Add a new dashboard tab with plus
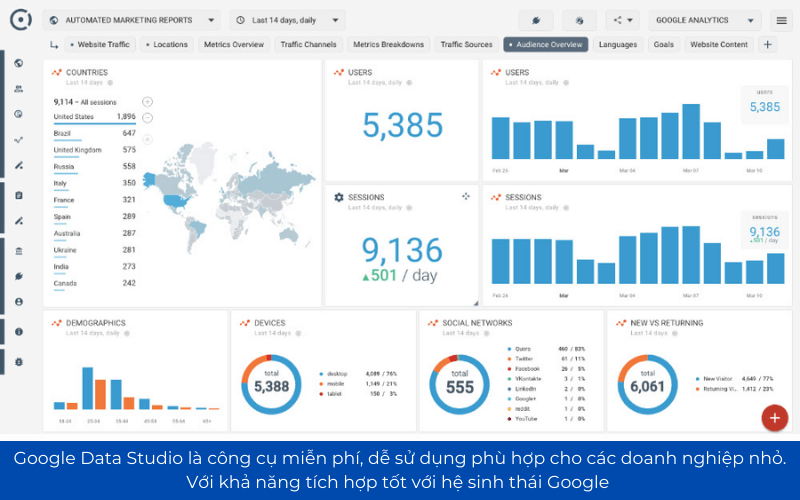The image size is (800, 500). (767, 44)
